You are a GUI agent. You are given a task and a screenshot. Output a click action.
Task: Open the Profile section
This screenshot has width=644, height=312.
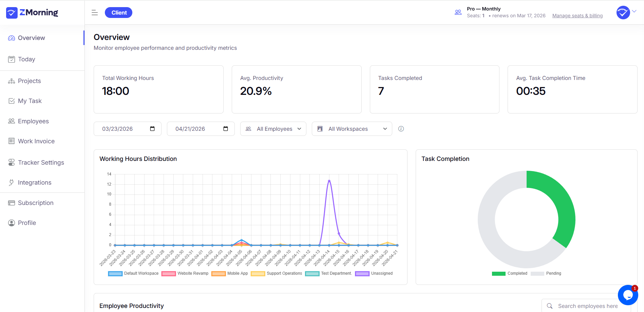pos(27,223)
